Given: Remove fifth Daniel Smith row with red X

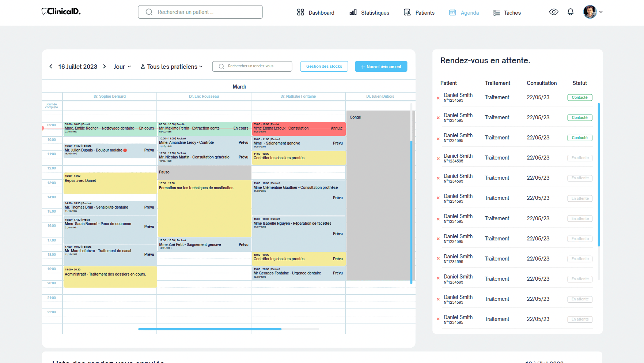Looking at the screenshot, I should coord(438,178).
